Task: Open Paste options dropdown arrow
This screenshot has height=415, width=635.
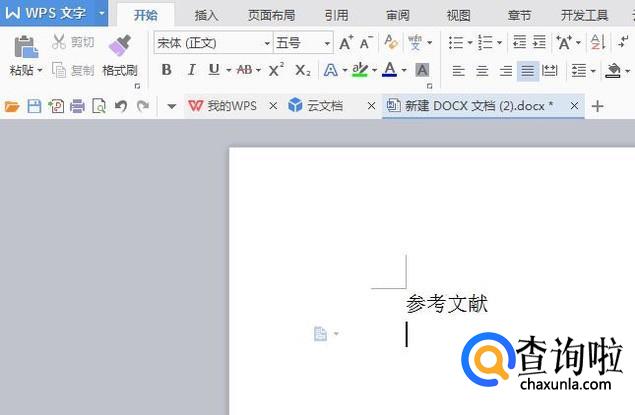Action: tap(40, 70)
